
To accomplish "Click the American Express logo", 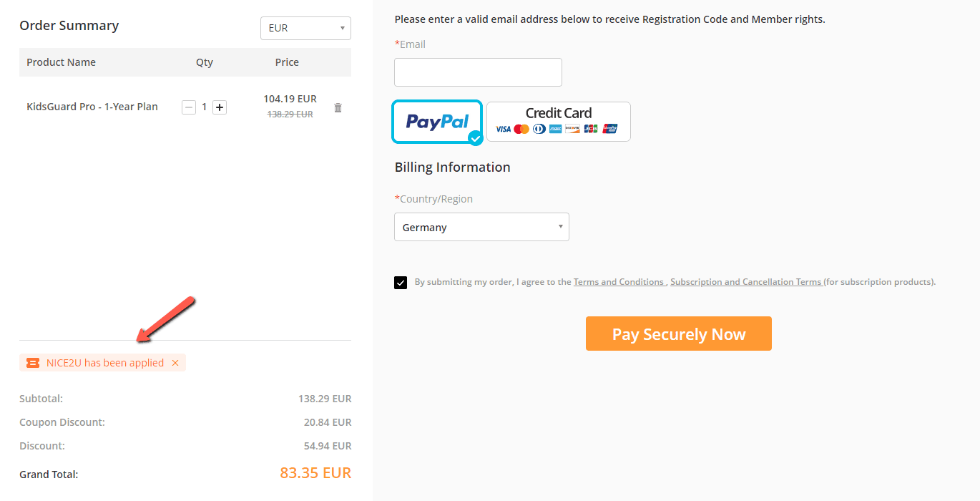I will (x=556, y=129).
